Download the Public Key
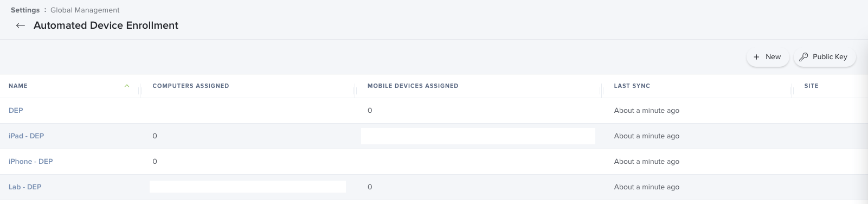 [825, 57]
